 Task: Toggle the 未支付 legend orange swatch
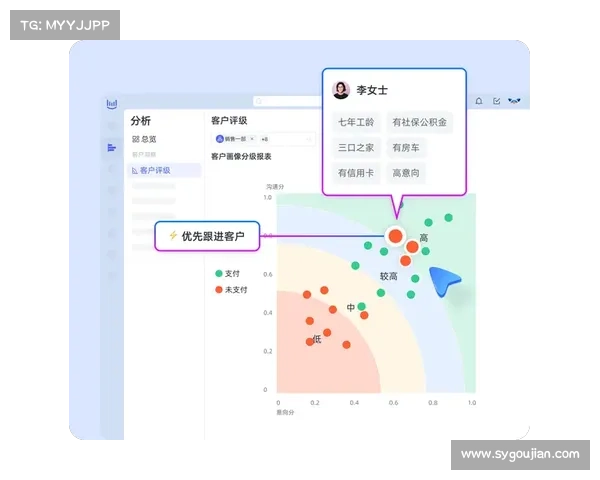coord(219,290)
